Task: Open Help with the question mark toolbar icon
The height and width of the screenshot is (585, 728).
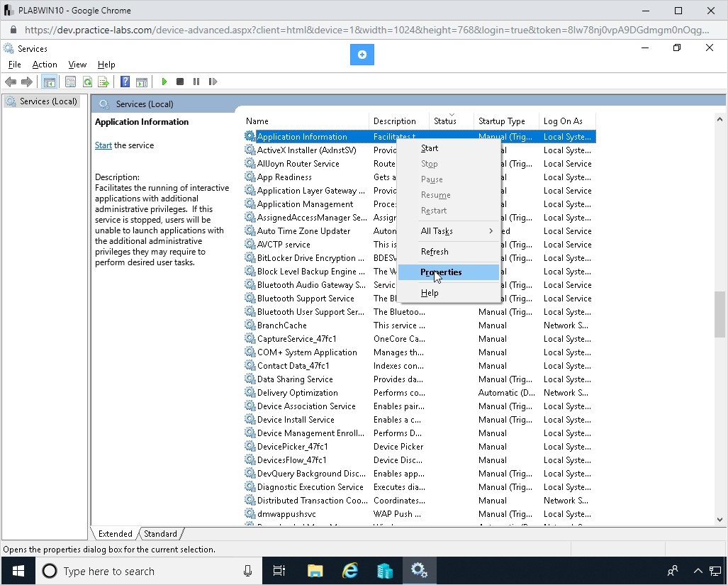Action: [x=125, y=82]
